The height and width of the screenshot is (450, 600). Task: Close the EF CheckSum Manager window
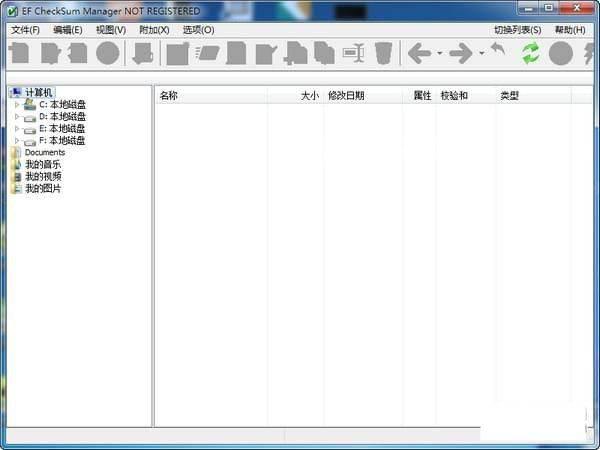click(576, 8)
